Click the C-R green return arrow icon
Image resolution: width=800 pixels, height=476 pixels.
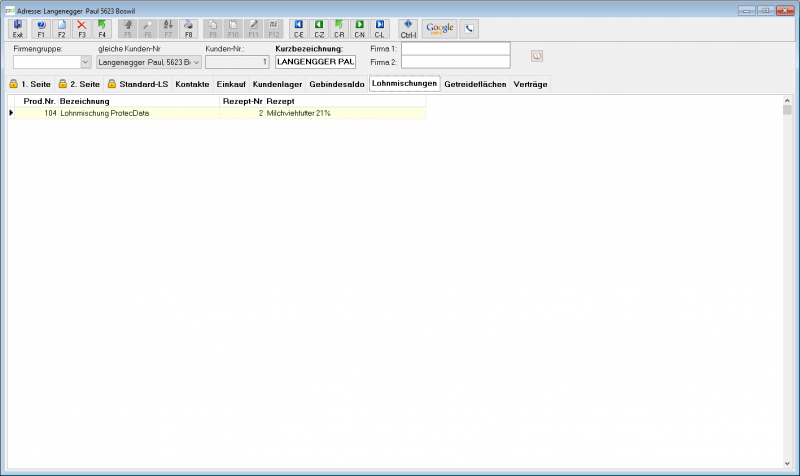coord(339,29)
